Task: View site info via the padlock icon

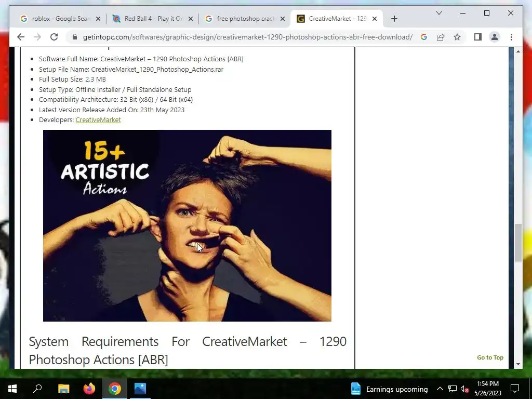Action: click(x=75, y=37)
